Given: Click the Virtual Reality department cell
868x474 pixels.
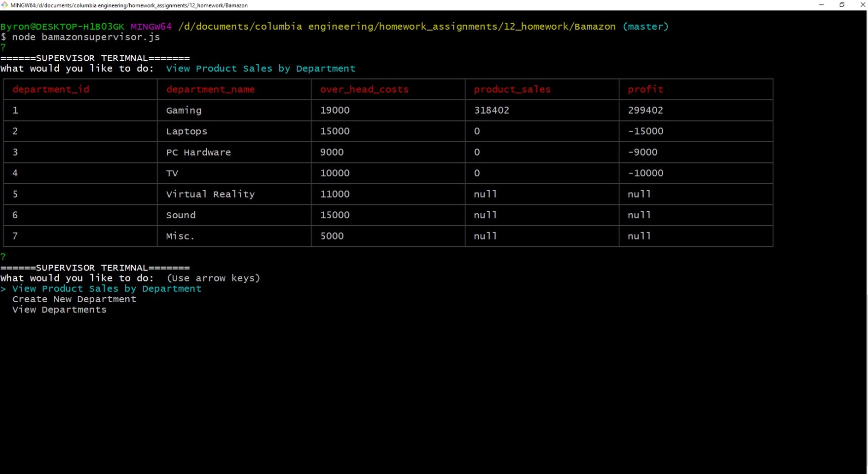Looking at the screenshot, I should pyautogui.click(x=210, y=195).
